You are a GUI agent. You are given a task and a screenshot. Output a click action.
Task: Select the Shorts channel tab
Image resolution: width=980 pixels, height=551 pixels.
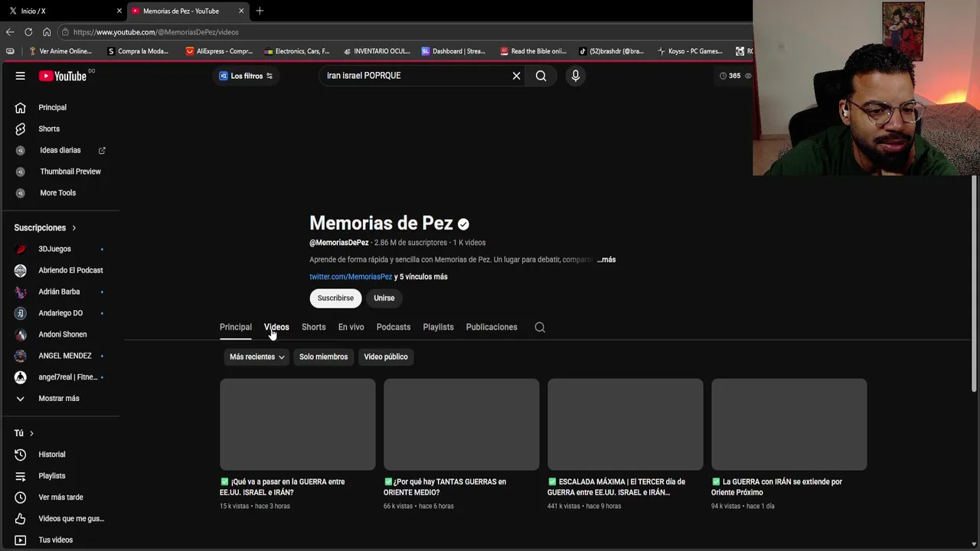tap(313, 327)
